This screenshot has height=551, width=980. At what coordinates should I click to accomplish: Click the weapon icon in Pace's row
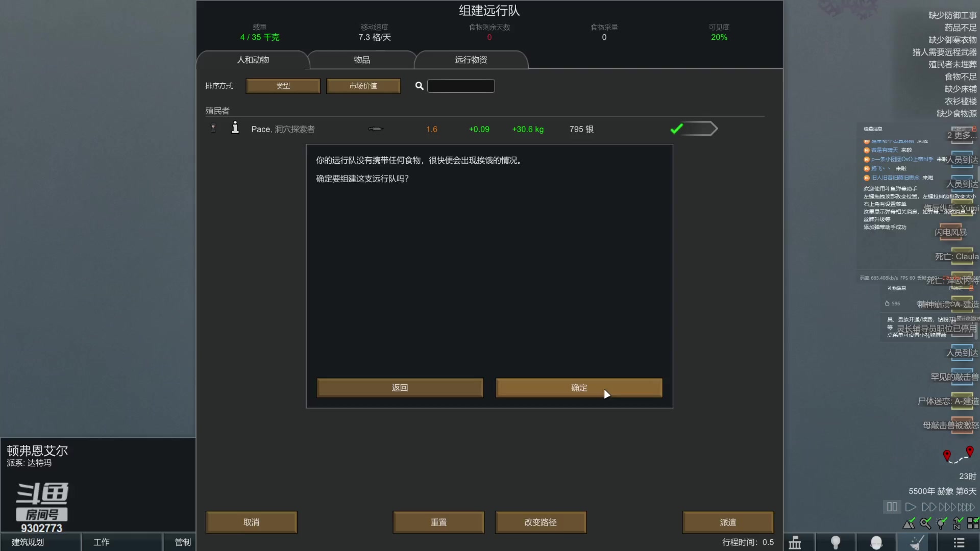375,129
